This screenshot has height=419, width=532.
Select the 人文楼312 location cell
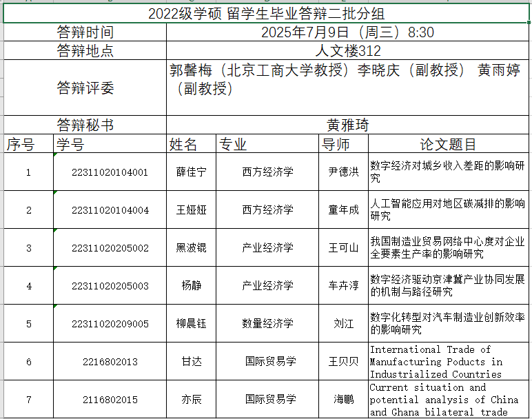click(348, 51)
